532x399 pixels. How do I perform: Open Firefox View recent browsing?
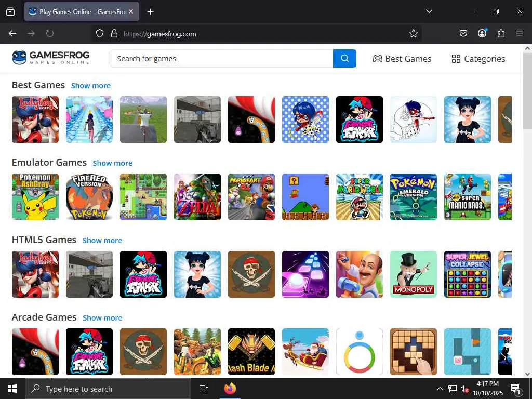coord(10,11)
